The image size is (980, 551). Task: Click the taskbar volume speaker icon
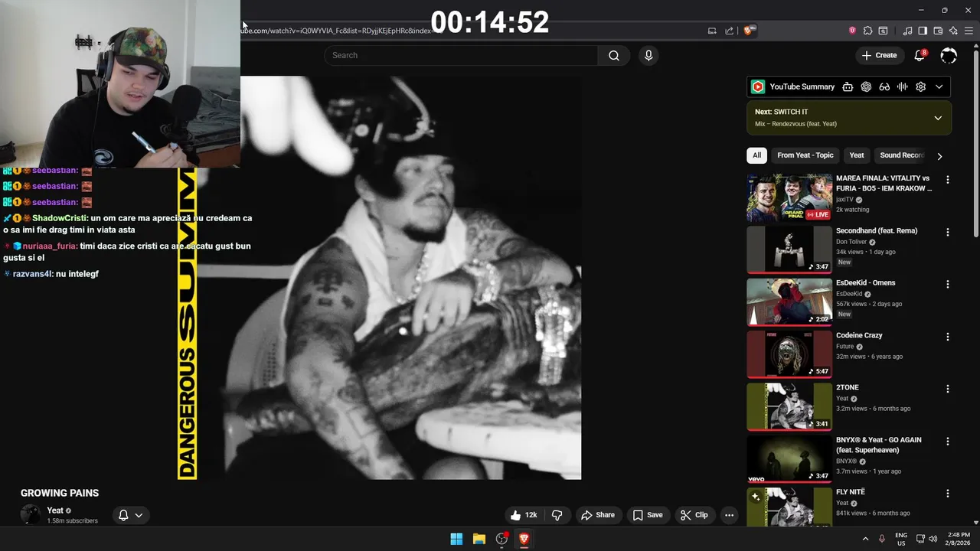tap(933, 539)
